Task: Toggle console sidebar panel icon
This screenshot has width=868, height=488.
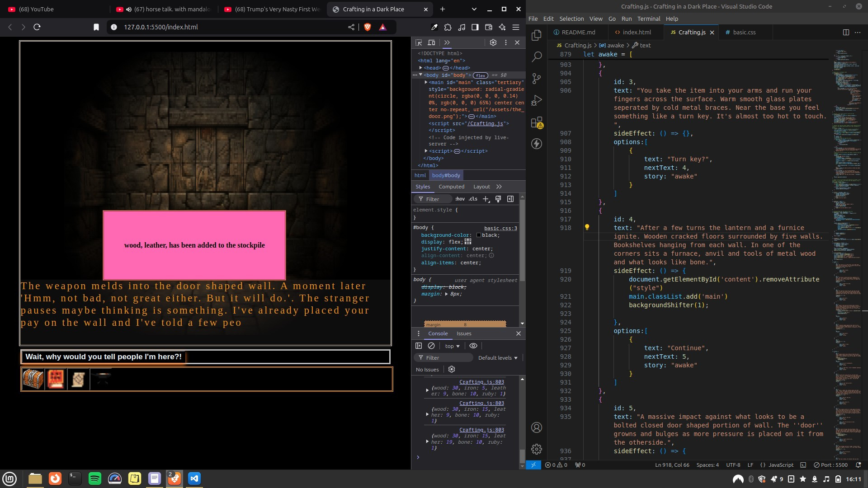Action: point(419,346)
